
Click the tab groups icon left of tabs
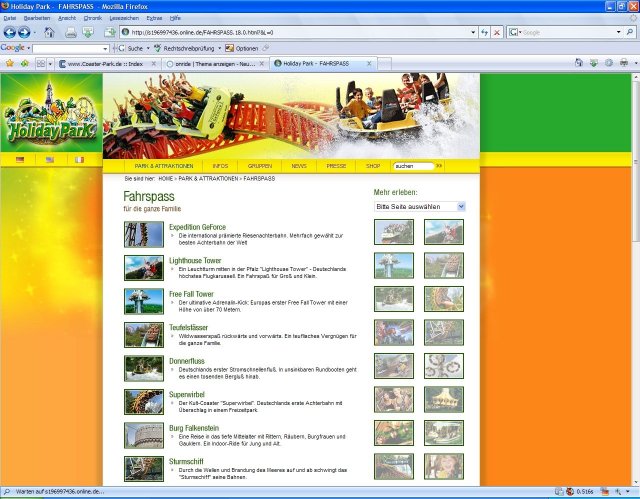point(41,63)
